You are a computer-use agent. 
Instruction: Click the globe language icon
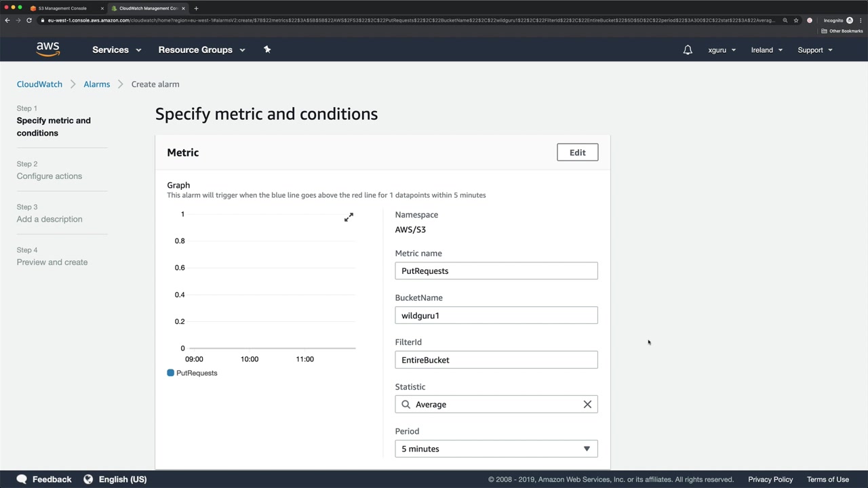88,479
